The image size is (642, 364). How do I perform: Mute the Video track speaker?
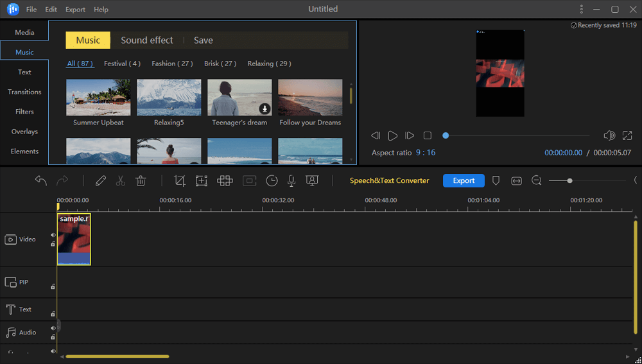click(x=53, y=235)
